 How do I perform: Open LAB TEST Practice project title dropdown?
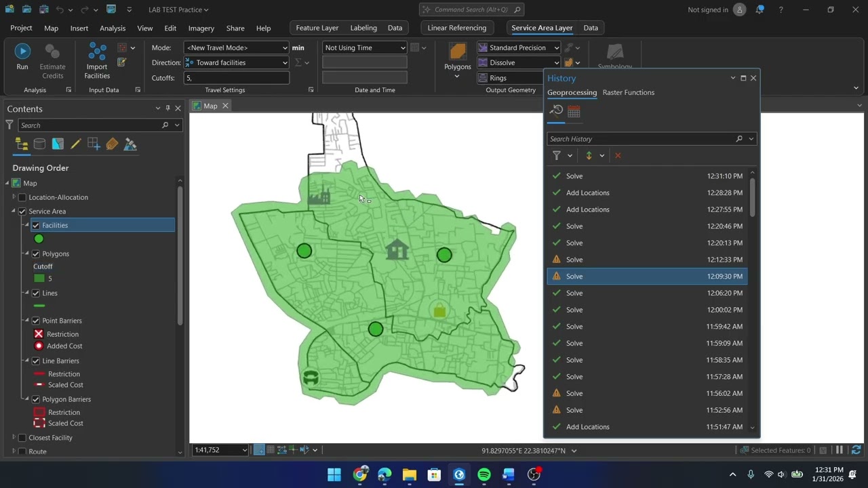(179, 9)
